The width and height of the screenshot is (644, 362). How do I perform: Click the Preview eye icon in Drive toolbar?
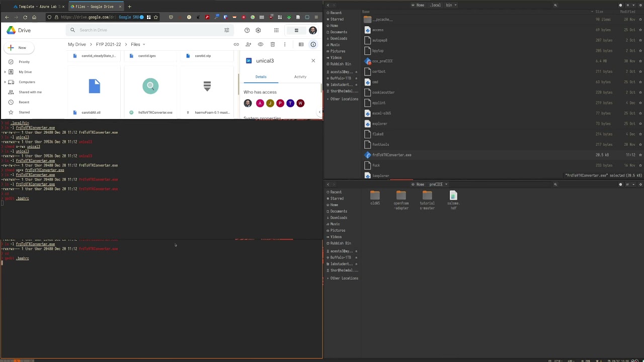pos(261,44)
